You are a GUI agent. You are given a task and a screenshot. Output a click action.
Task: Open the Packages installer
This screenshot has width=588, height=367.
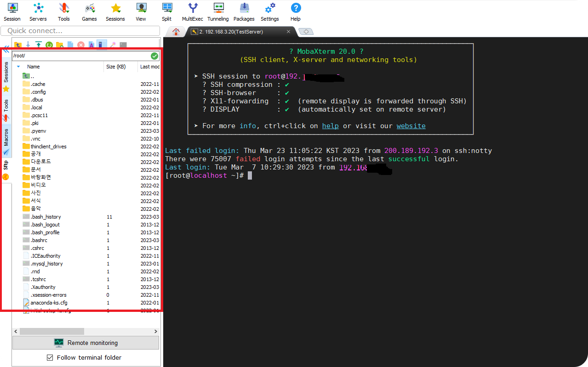(244, 11)
